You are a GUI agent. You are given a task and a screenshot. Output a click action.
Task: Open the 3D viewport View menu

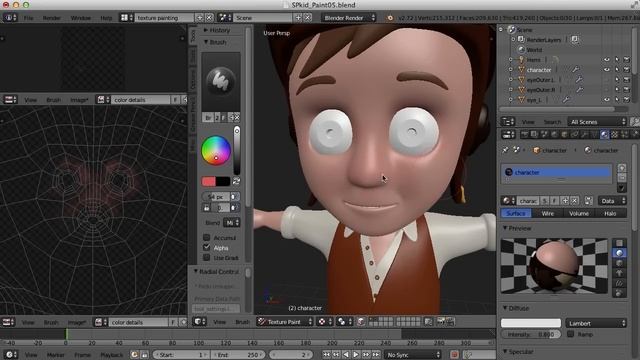[x=220, y=322]
